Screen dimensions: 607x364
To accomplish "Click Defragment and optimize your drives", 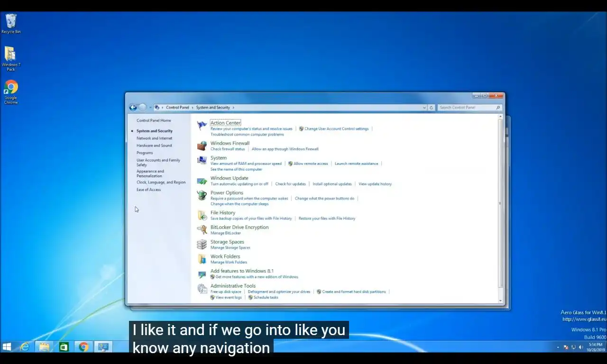I will (279, 292).
